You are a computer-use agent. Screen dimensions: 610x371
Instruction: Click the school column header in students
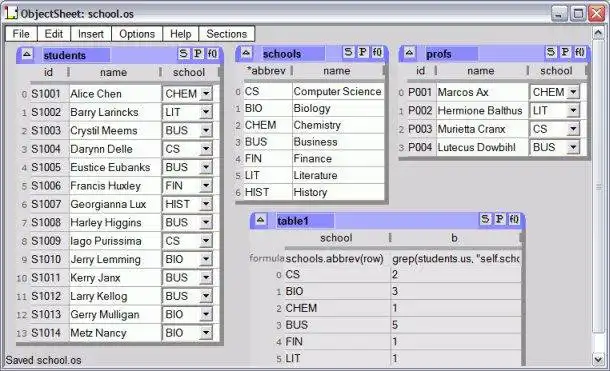click(189, 72)
